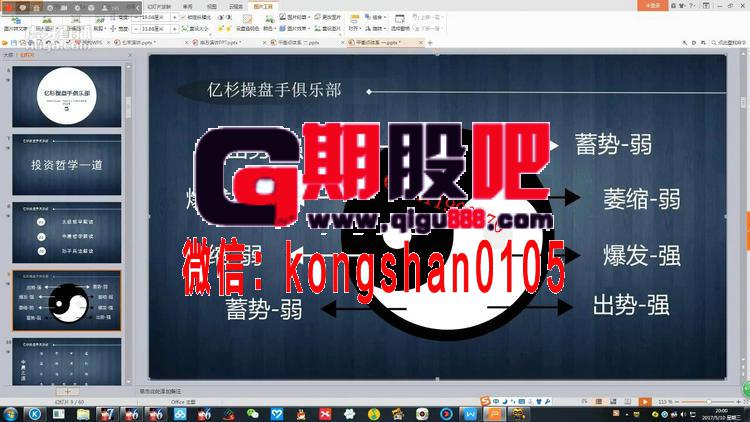Switch to the 单万演讲PPT.pptx document tab

coord(227,43)
